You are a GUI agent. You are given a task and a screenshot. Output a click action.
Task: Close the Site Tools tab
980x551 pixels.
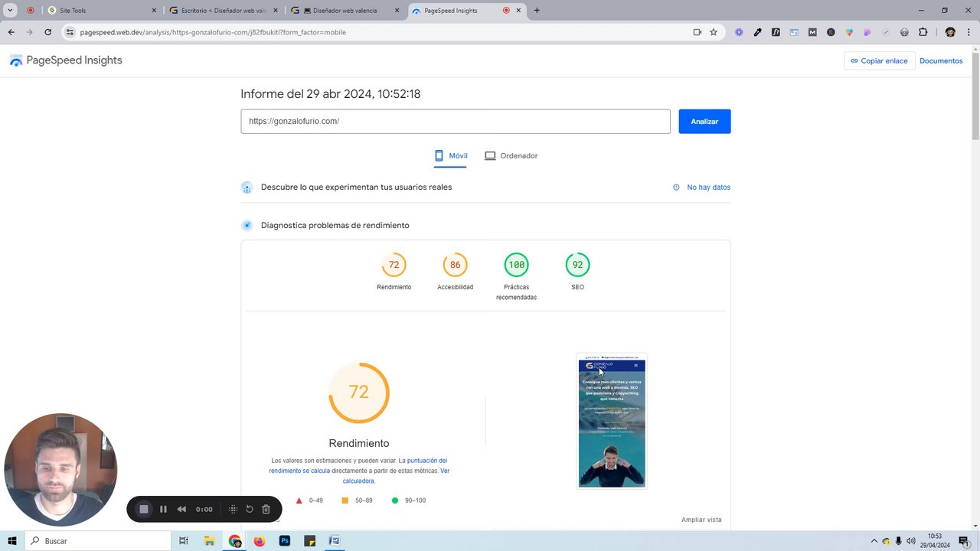click(154, 11)
